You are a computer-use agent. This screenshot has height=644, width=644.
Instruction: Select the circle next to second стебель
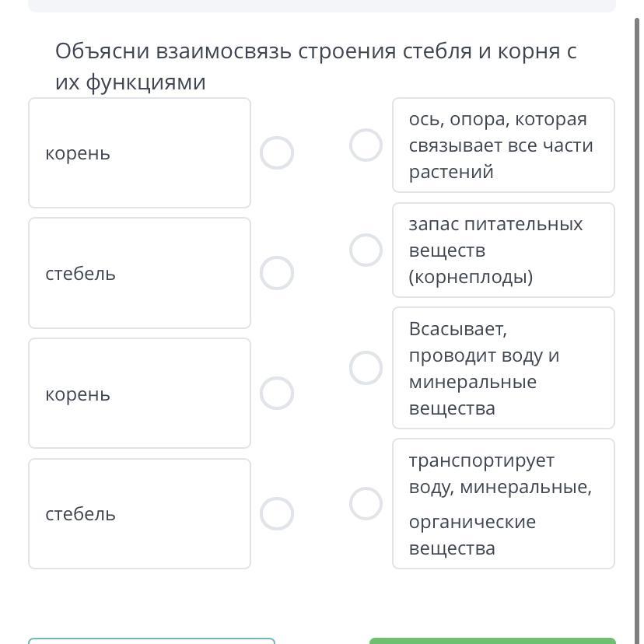coord(277,514)
